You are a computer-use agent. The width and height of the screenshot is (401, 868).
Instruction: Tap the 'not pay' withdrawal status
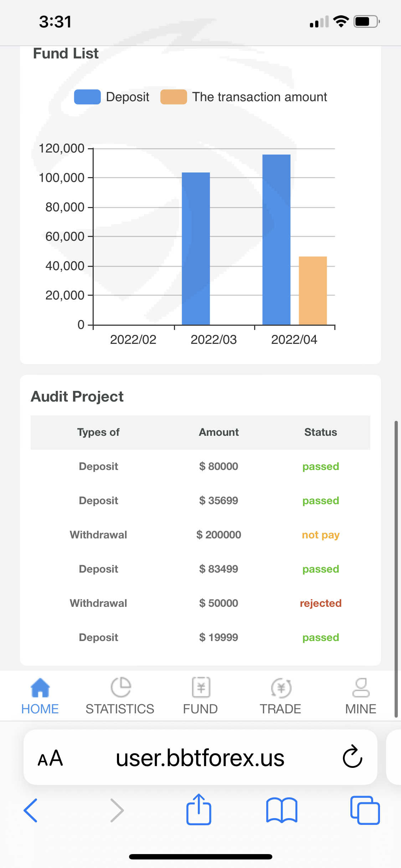[320, 535]
